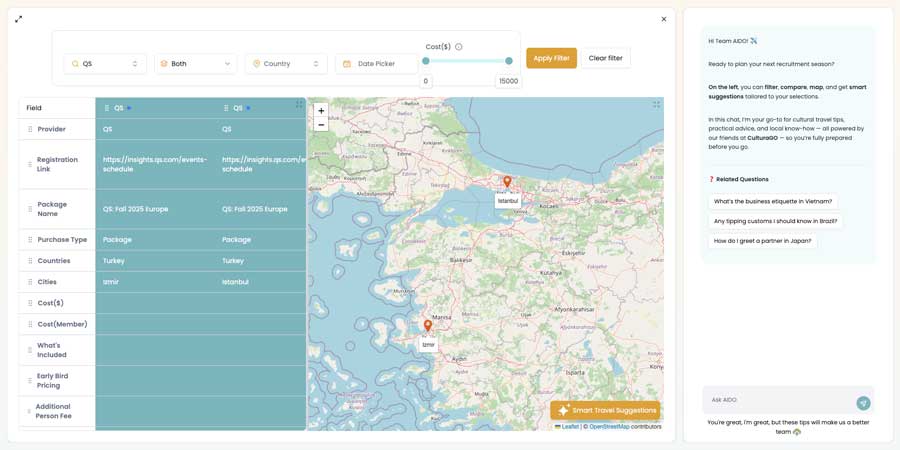Click the Istanbul map pin

point(507,182)
